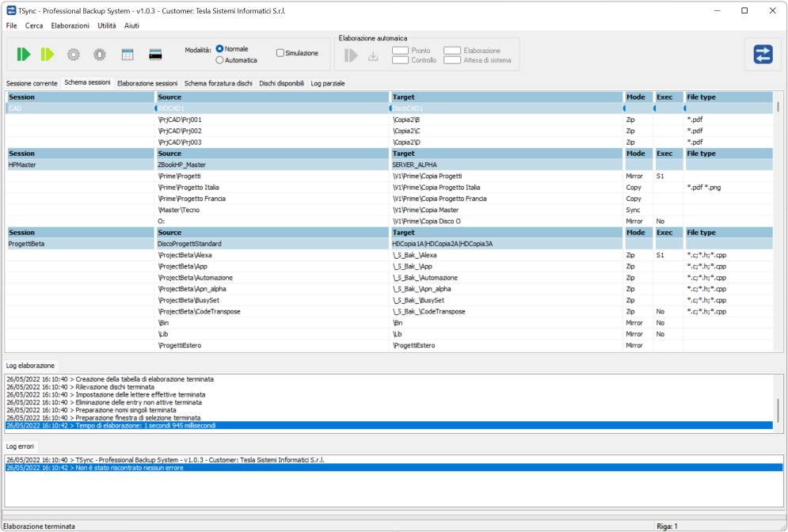Select the HPMaster session cell
This screenshot has width=788, height=532.
point(81,165)
